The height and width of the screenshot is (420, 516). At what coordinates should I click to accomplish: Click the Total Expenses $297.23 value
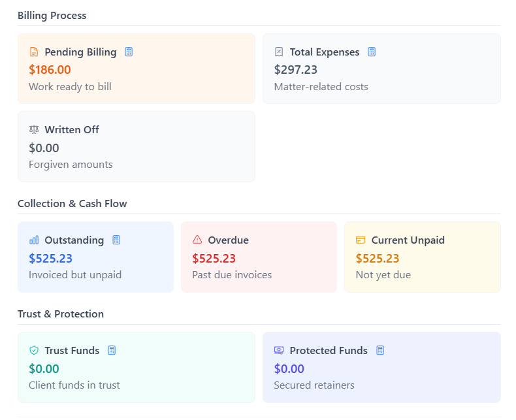[296, 70]
